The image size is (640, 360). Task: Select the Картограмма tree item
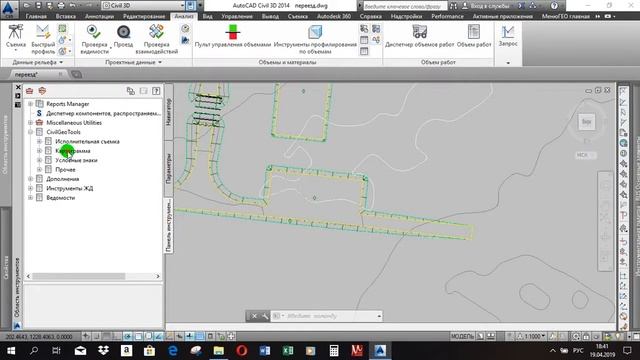click(x=73, y=151)
